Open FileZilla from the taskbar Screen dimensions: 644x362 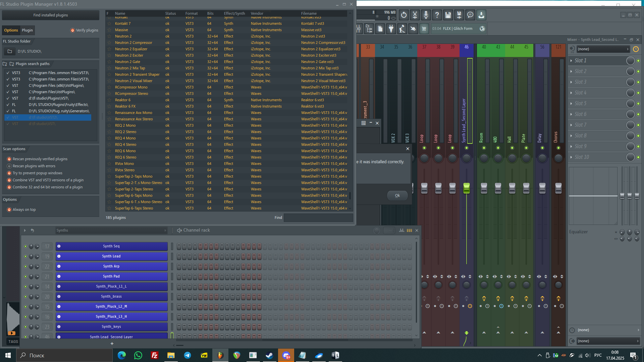[155, 355]
